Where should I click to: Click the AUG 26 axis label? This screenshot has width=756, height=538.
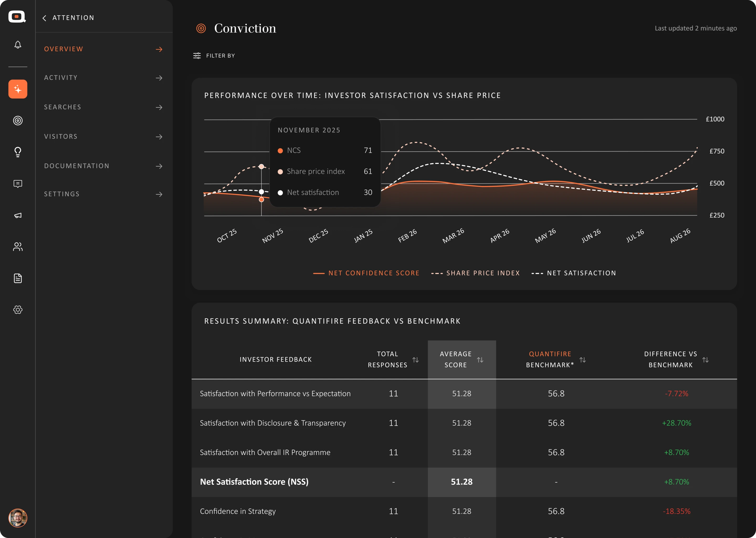[x=680, y=236]
